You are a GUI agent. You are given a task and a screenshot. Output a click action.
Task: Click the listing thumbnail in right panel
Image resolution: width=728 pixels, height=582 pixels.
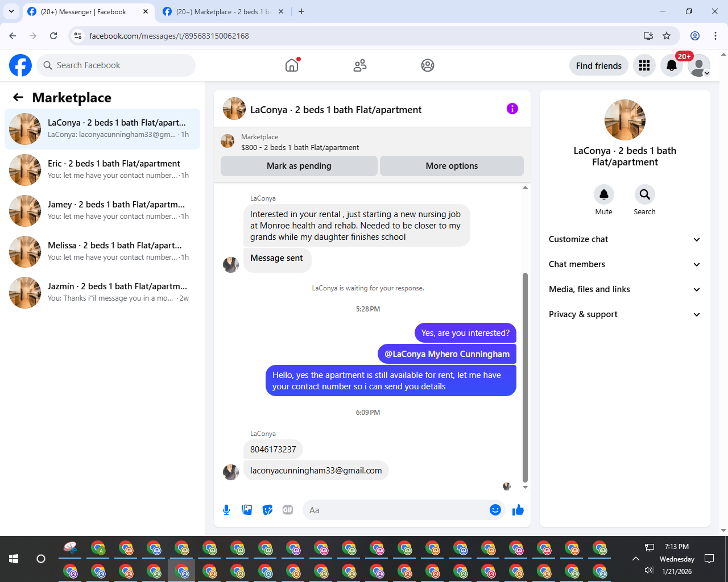tap(625, 120)
